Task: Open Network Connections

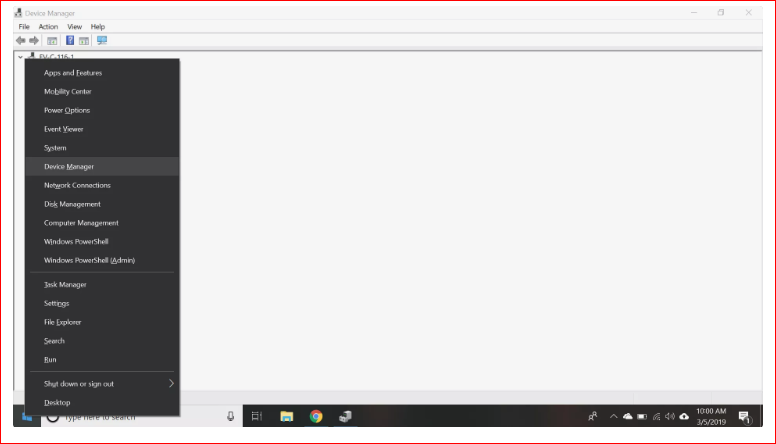Action: click(102, 185)
